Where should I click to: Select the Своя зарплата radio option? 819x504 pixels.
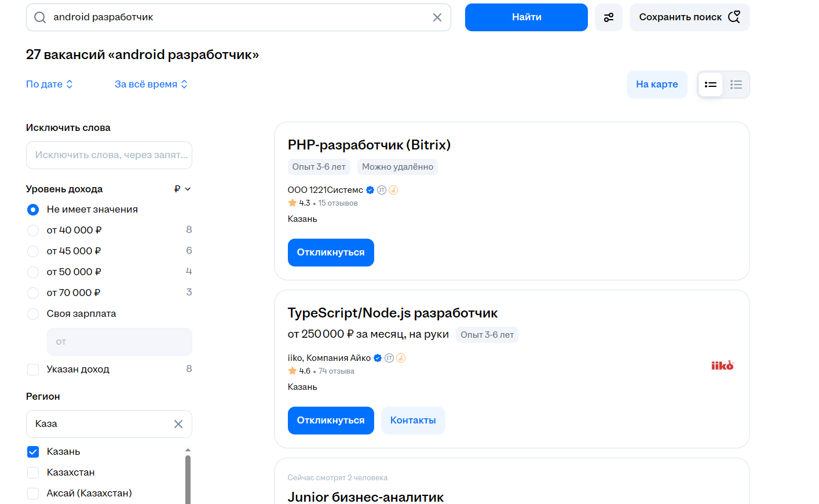pyautogui.click(x=33, y=314)
